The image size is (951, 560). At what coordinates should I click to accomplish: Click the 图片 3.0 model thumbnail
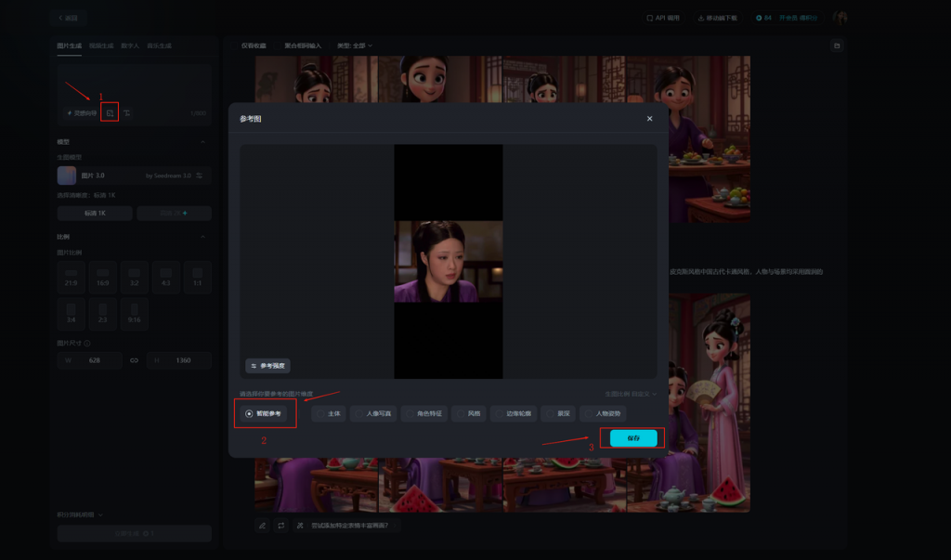67,176
